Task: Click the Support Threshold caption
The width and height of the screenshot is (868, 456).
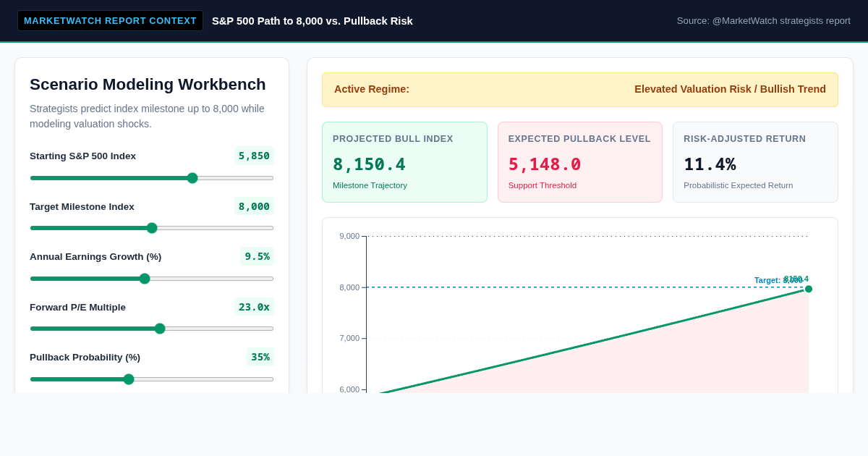Action: click(542, 185)
